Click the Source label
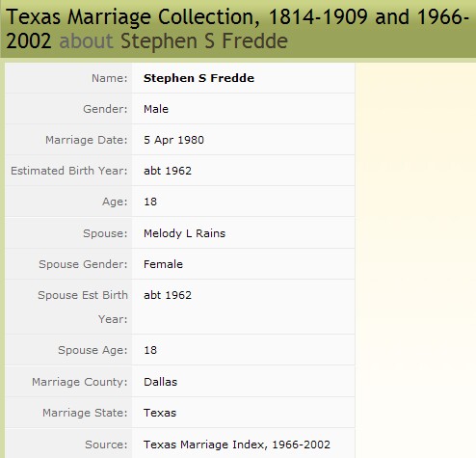Viewport: 476px width, 458px height. click(x=106, y=445)
